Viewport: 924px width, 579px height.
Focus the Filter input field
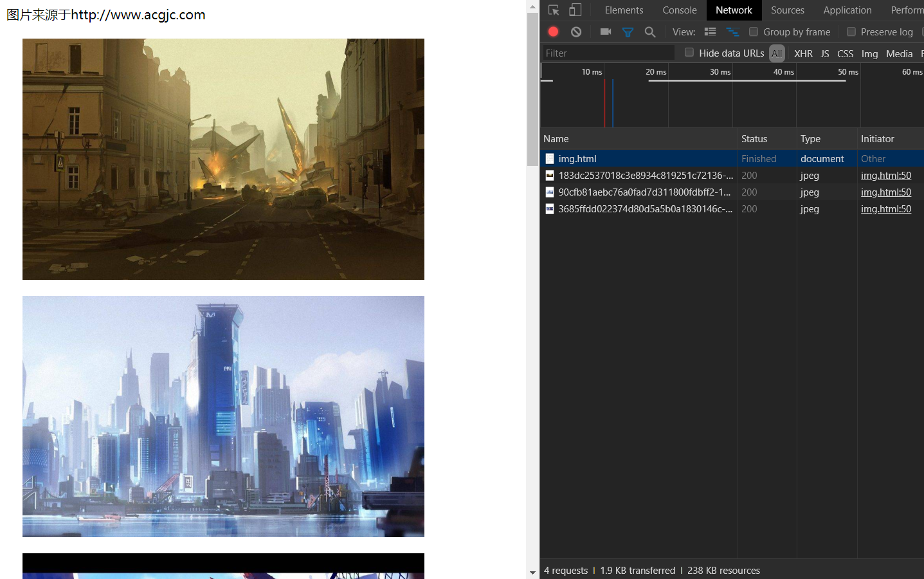608,53
